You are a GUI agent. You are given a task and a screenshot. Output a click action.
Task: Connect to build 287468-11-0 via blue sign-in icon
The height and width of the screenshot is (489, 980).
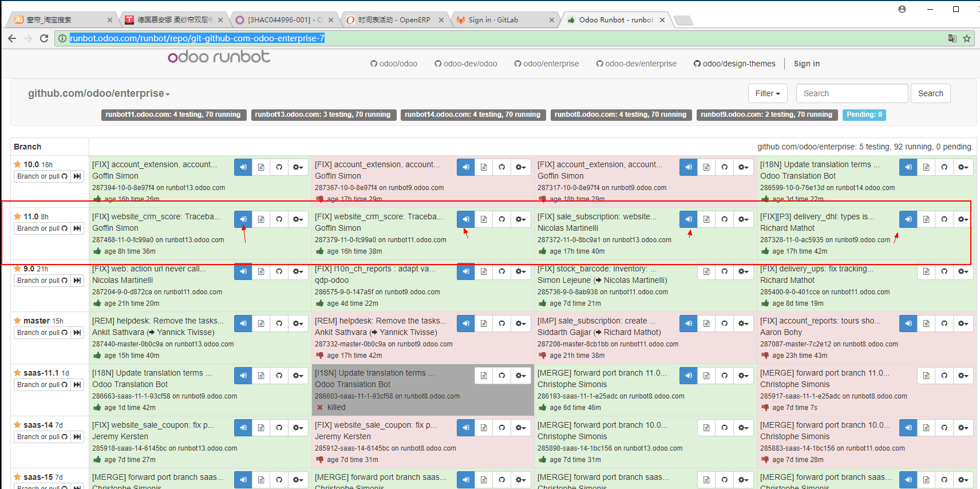coord(243,219)
